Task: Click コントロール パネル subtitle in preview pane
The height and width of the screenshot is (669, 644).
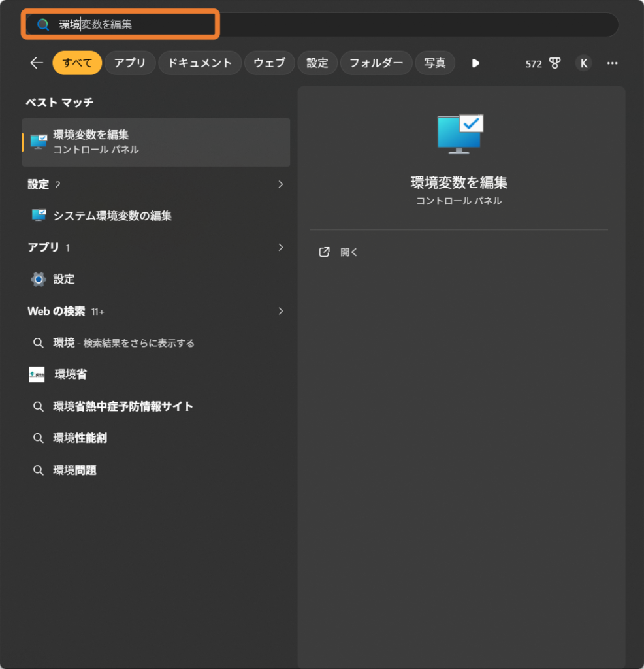Action: click(x=459, y=201)
